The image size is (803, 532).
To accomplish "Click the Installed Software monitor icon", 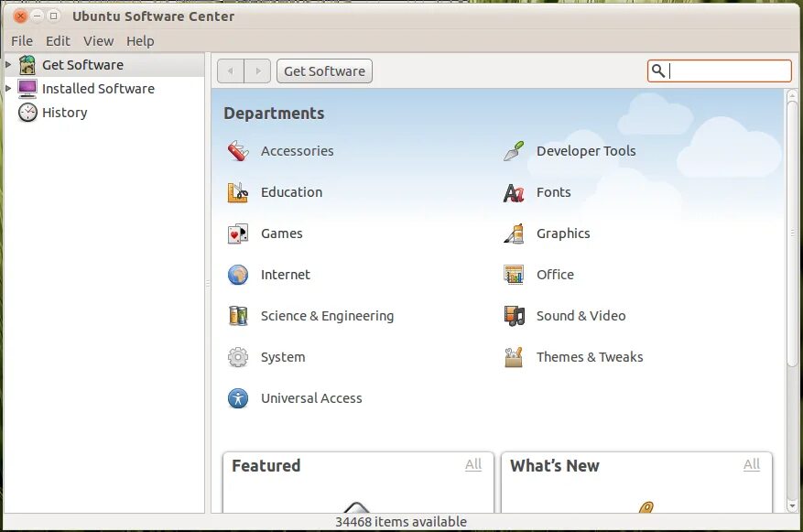I will point(27,89).
